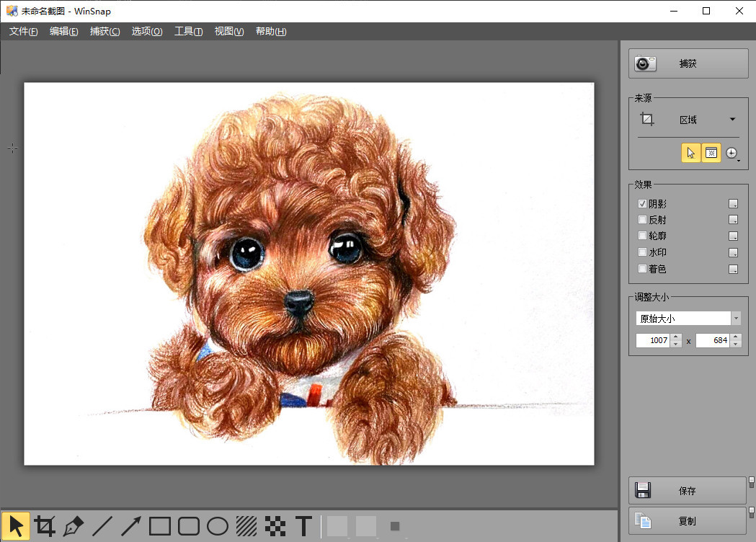Pick the Arrow drawing tool
756x542 pixels.
click(131, 526)
